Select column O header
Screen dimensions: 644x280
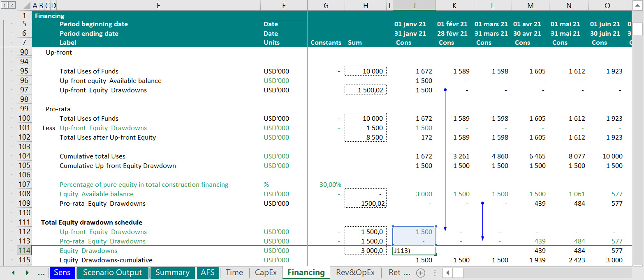tap(607, 5)
